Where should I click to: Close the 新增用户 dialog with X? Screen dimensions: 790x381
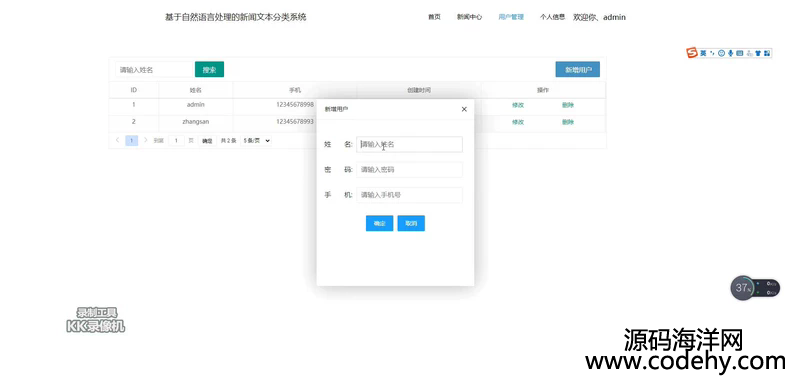pyautogui.click(x=464, y=109)
